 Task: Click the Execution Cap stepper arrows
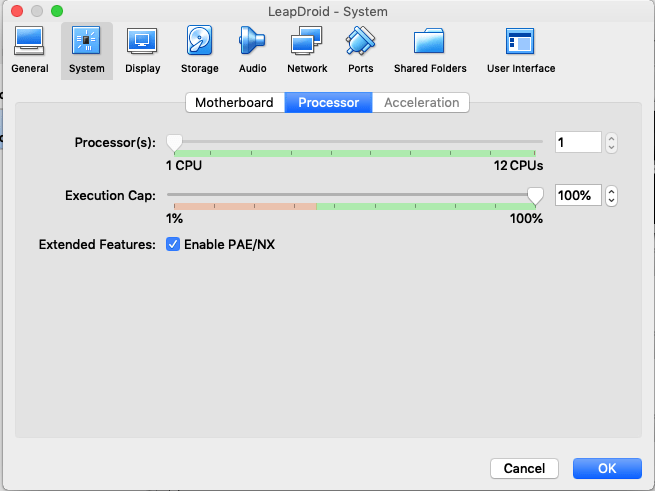pyautogui.click(x=612, y=196)
